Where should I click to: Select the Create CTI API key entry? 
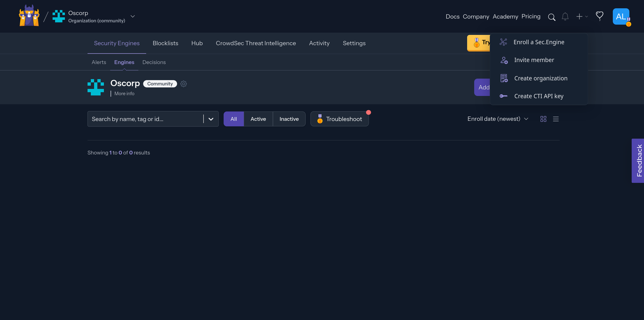click(539, 96)
